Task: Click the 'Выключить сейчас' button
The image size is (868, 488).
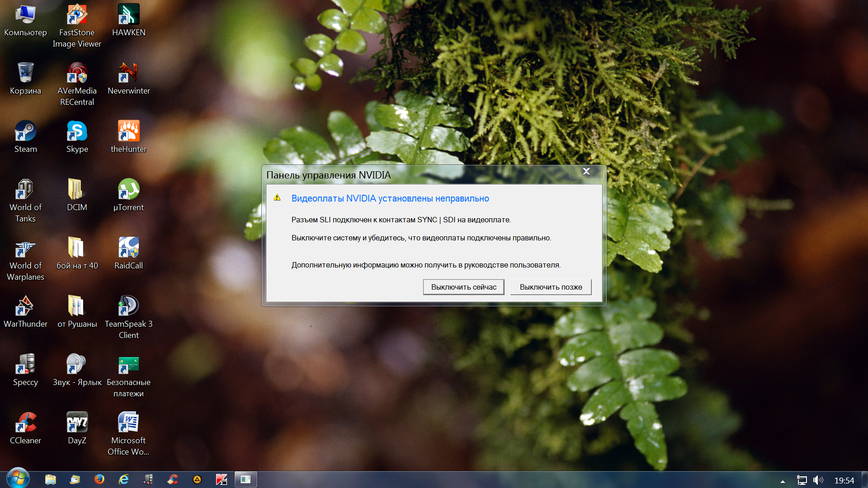Action: coord(463,287)
